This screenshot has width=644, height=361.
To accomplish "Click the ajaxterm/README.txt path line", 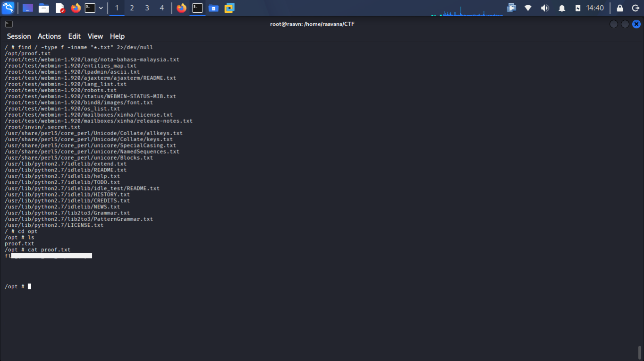I will click(90, 78).
